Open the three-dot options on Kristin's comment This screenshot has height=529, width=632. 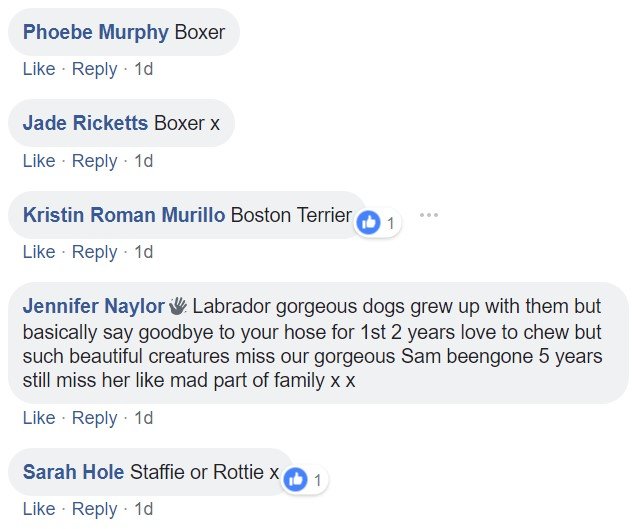[429, 215]
